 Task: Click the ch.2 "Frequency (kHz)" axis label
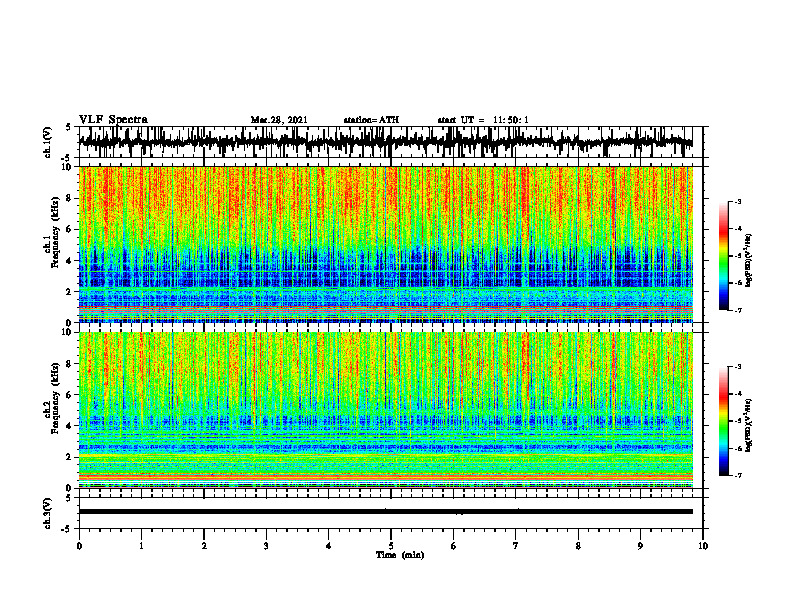tap(53, 398)
